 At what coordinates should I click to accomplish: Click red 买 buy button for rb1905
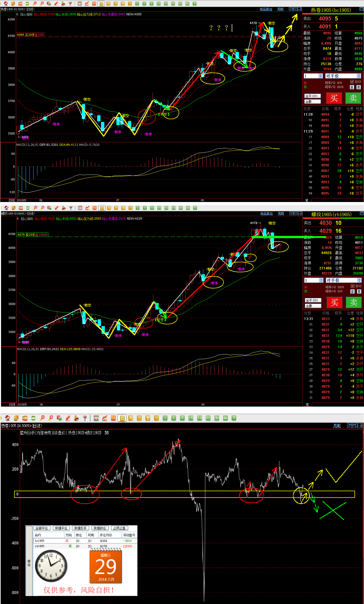pyautogui.click(x=334, y=303)
